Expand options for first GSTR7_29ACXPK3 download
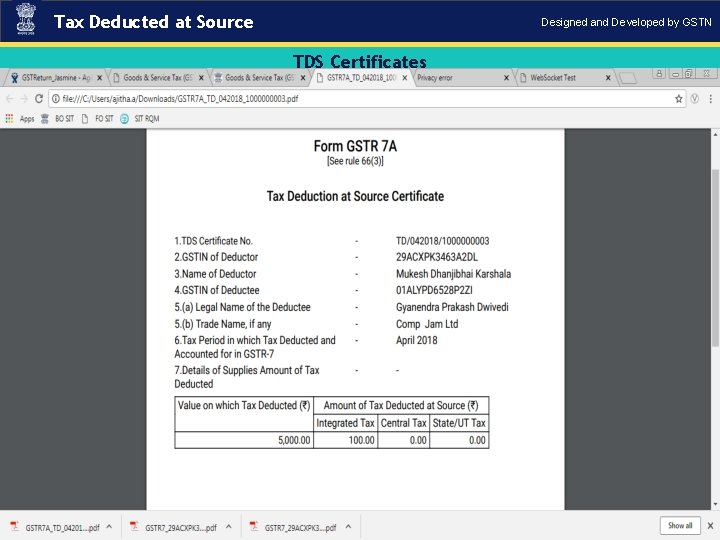This screenshot has width=720, height=540. 229,527
